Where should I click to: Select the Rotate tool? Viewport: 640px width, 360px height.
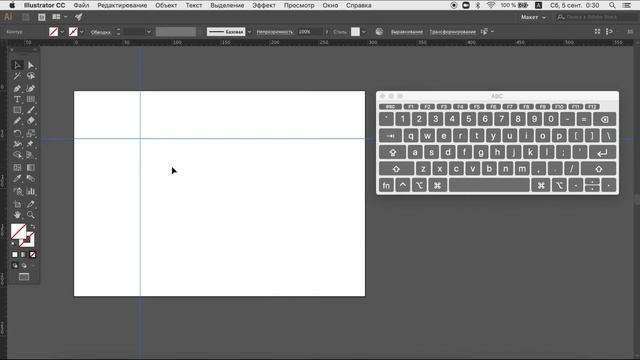click(x=17, y=133)
